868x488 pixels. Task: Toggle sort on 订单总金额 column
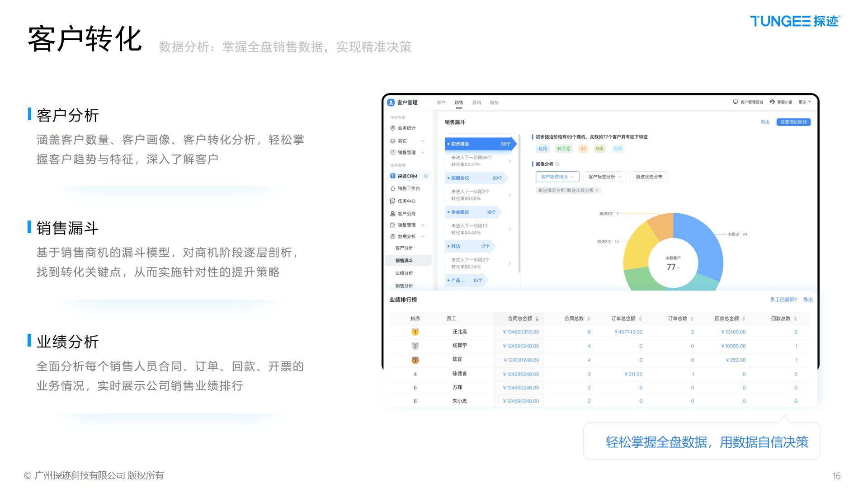coord(640,319)
